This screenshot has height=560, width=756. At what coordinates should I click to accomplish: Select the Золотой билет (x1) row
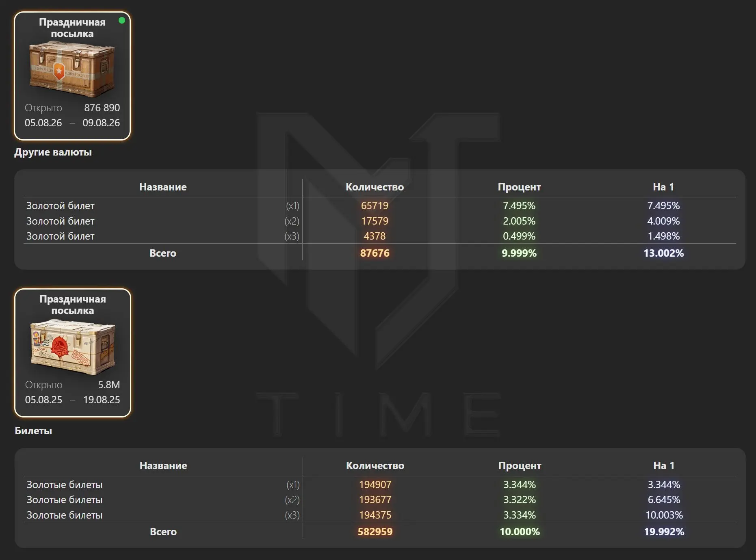click(x=380, y=205)
